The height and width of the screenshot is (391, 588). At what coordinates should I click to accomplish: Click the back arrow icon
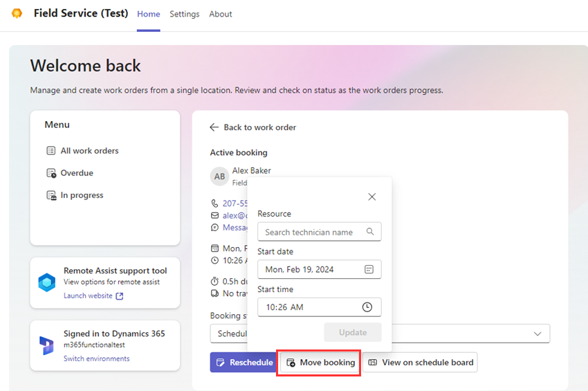pyautogui.click(x=214, y=127)
